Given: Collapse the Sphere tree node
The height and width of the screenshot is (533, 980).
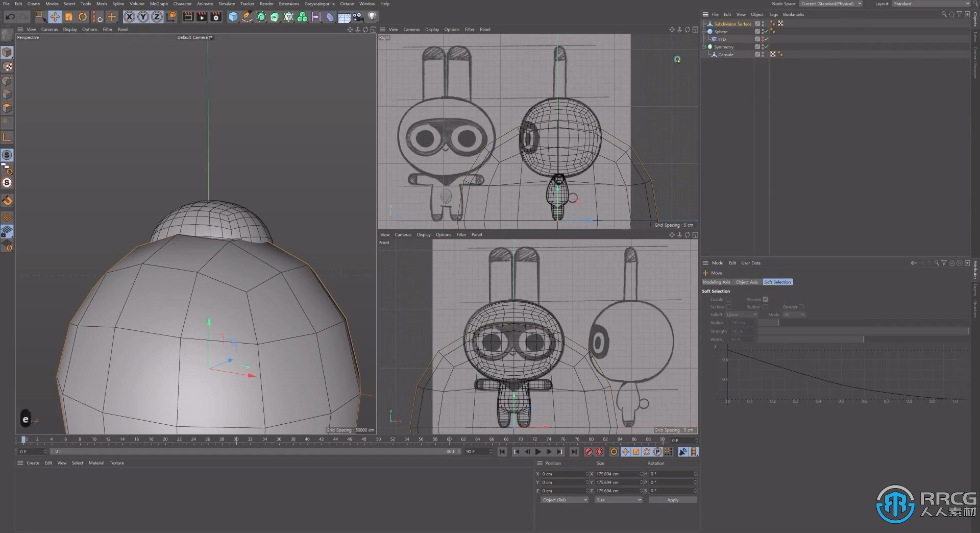Looking at the screenshot, I should point(704,32).
